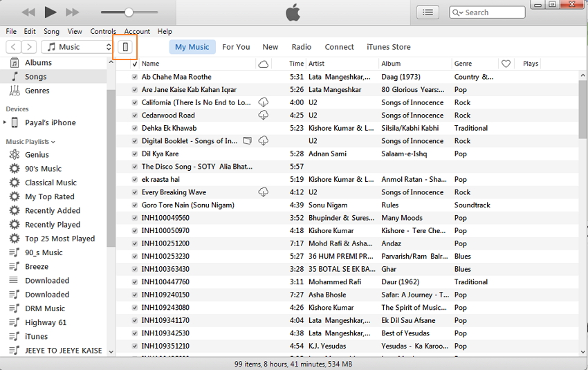This screenshot has width=588, height=370.
Task: Switch to the My Music tab
Action: 192,47
